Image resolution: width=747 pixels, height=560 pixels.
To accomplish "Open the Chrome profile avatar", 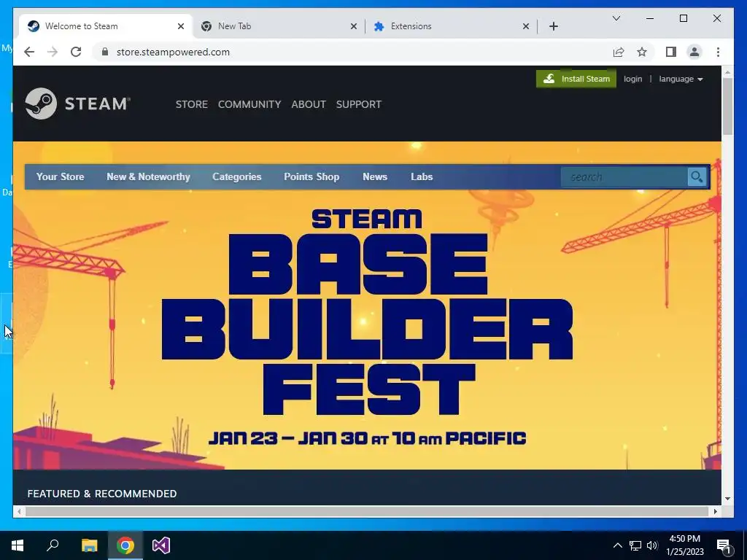I will (694, 52).
